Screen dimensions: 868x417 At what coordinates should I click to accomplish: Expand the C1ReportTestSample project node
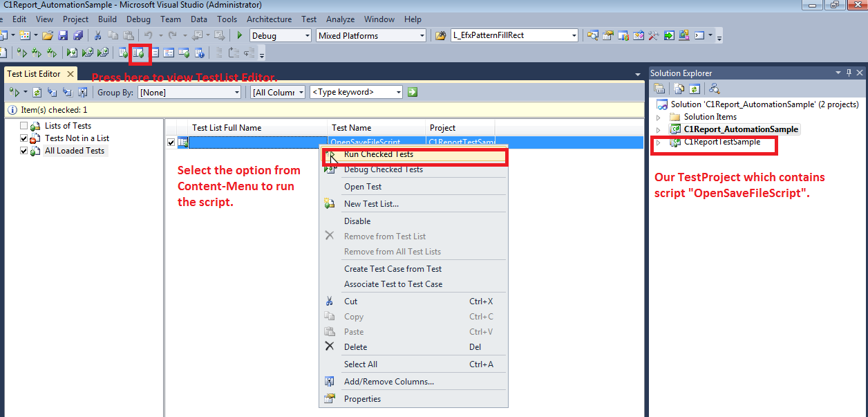click(x=659, y=142)
